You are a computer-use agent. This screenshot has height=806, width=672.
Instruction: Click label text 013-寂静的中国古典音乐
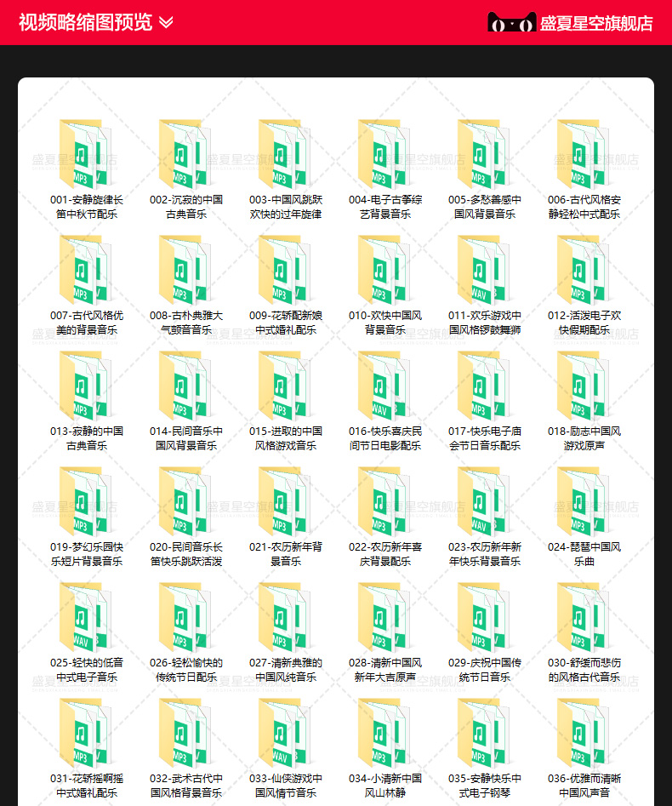point(86,438)
